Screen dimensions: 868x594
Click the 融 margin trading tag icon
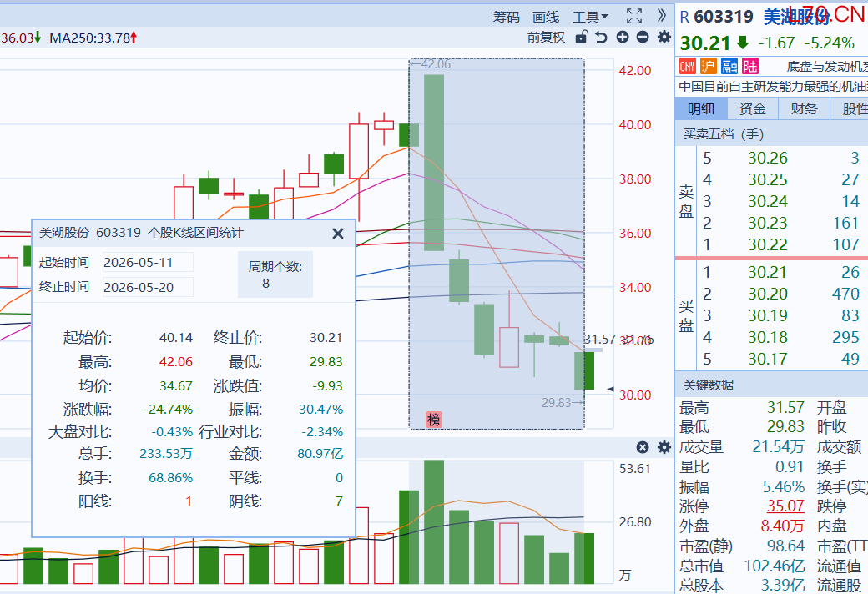[729, 67]
